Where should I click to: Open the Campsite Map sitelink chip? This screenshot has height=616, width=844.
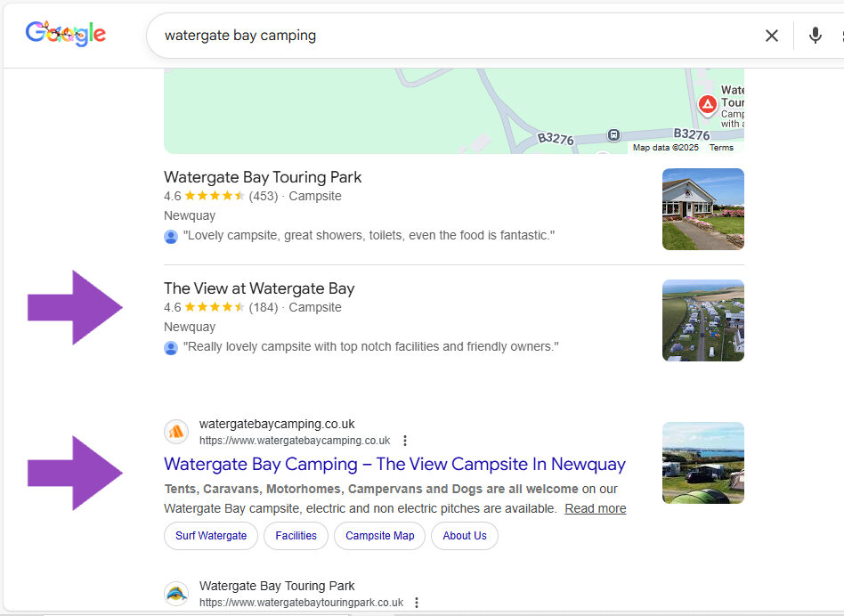click(379, 536)
